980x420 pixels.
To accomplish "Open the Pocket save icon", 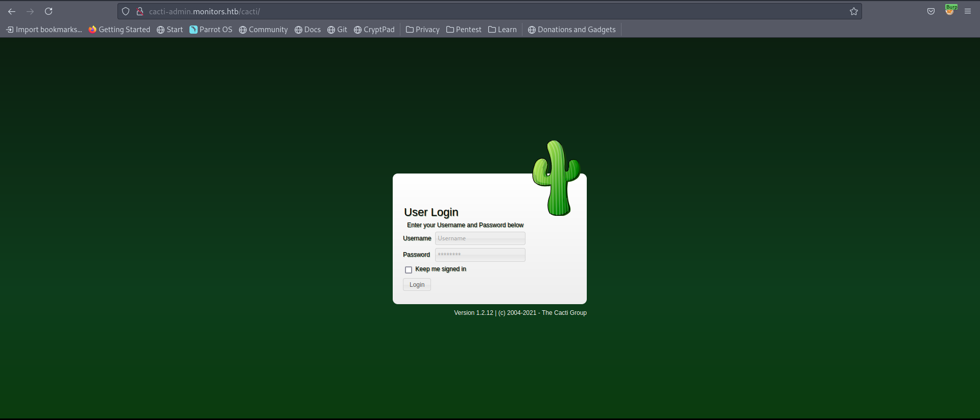I will (930, 11).
